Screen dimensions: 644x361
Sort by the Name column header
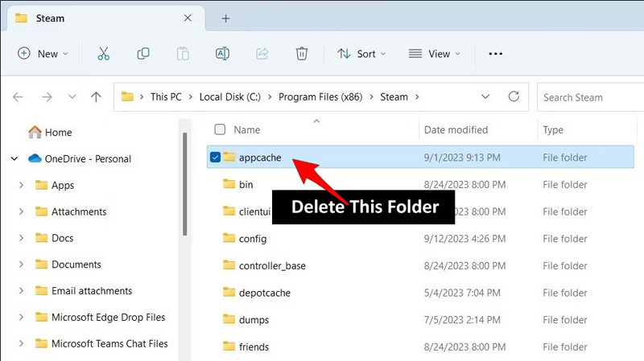(247, 129)
